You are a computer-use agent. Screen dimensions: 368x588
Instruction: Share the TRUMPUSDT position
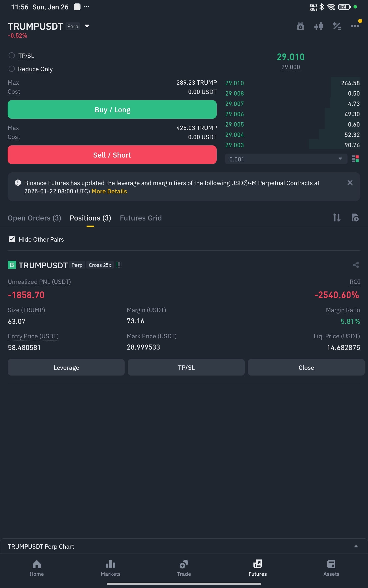(356, 265)
